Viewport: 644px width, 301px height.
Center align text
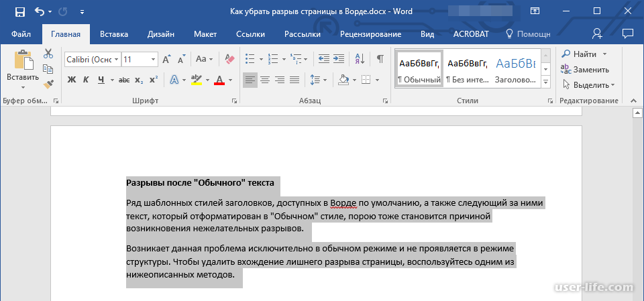pyautogui.click(x=265, y=80)
